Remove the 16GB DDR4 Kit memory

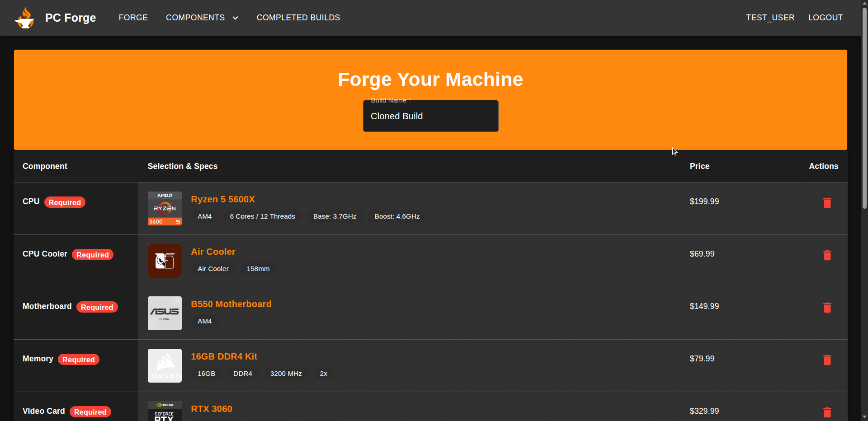click(827, 360)
